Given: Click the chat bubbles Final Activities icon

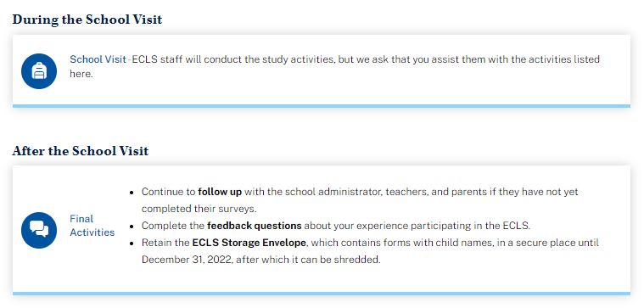Looking at the screenshot, I should tap(39, 231).
